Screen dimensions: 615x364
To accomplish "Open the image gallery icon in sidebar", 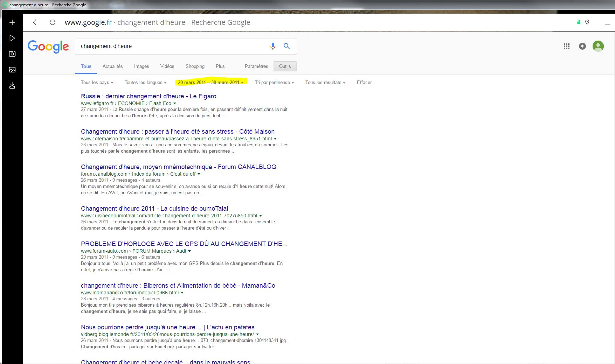I will (12, 70).
